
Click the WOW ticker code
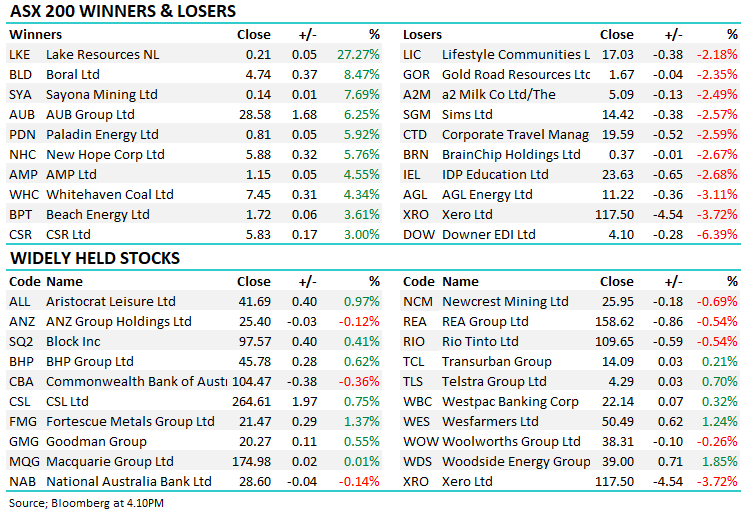click(x=418, y=441)
